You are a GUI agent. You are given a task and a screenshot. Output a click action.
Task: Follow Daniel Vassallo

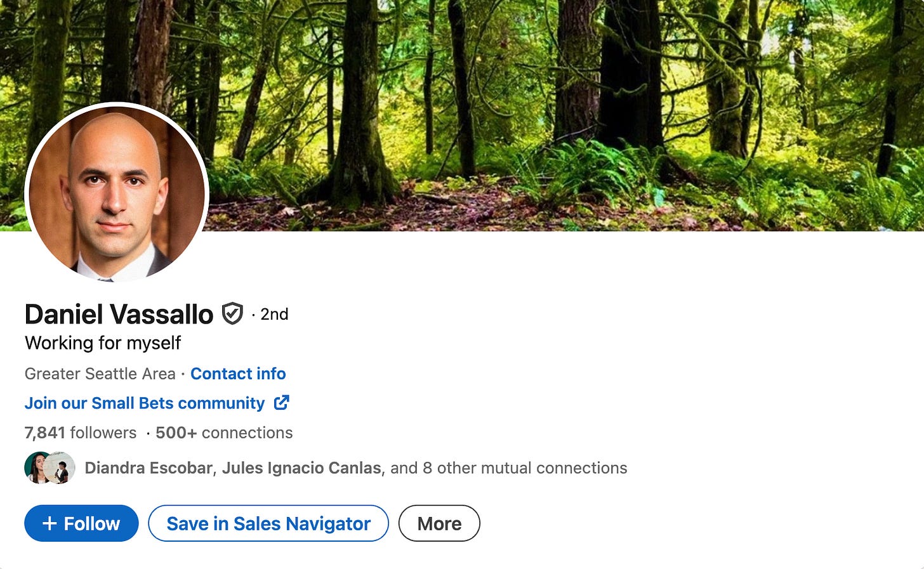(81, 523)
